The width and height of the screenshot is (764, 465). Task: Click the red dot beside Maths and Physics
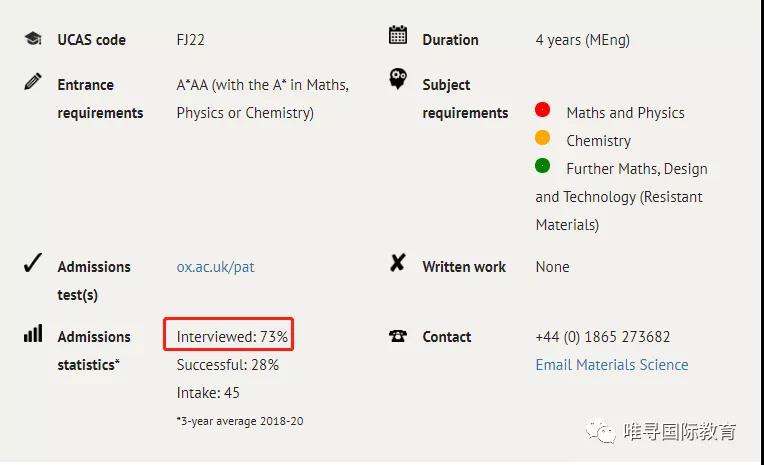[x=542, y=110]
